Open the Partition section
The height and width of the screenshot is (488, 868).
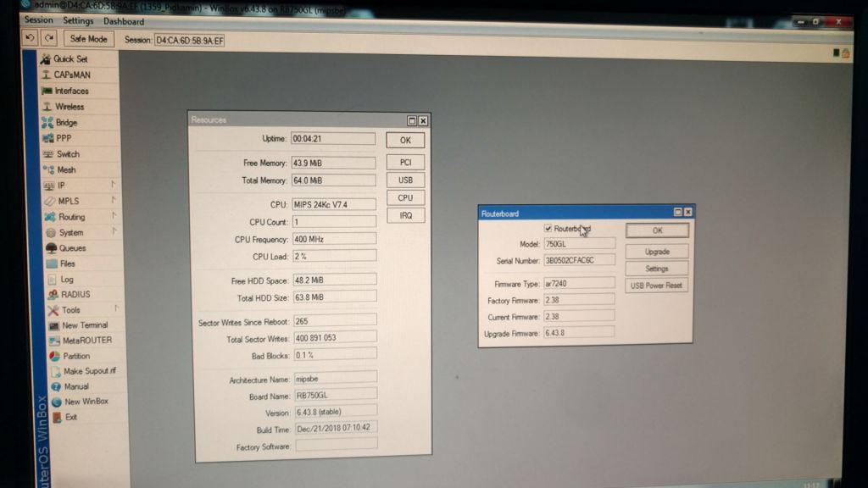point(75,356)
